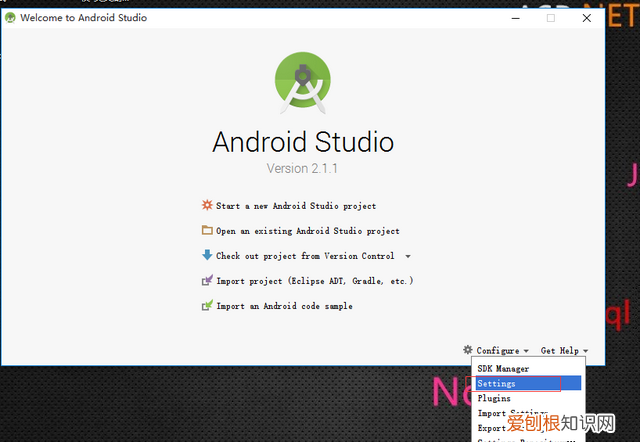Open an existing Android Studio project link
The width and height of the screenshot is (640, 442).
tap(307, 231)
